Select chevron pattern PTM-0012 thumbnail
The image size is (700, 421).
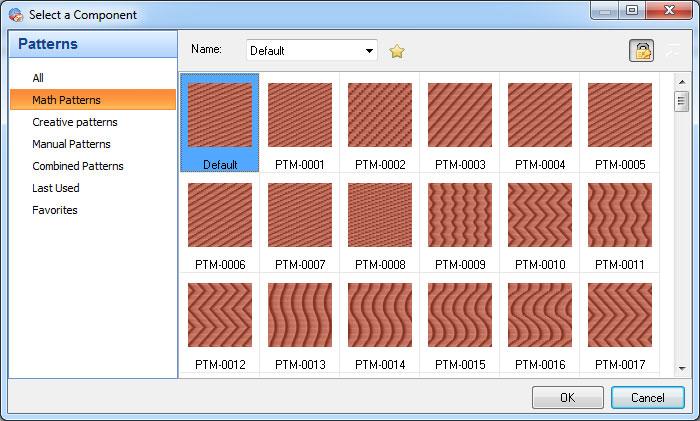click(220, 315)
